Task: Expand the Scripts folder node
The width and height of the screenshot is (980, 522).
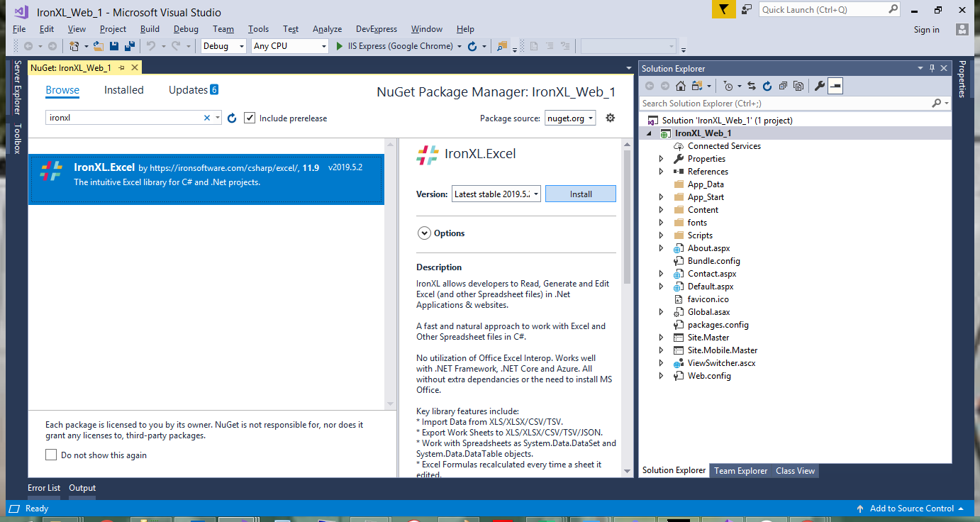Action: 662,235
